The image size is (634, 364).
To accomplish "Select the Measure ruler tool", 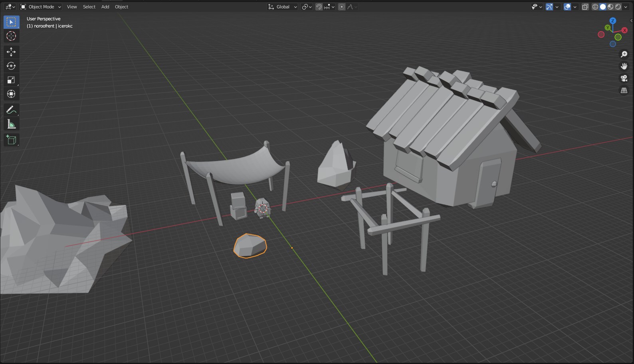I will tap(11, 124).
